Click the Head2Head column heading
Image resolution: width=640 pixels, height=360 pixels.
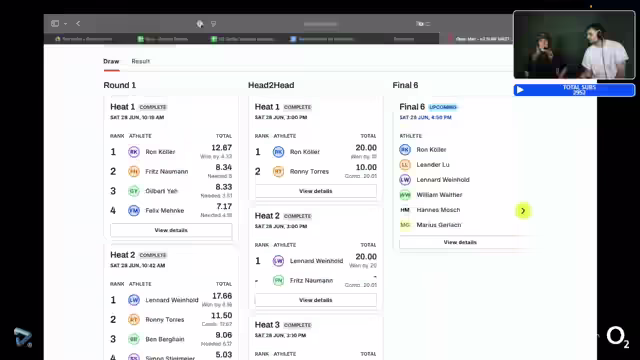tap(271, 85)
